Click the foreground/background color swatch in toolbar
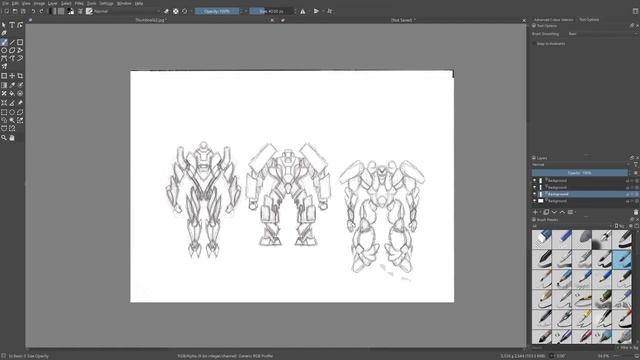 tap(71, 11)
